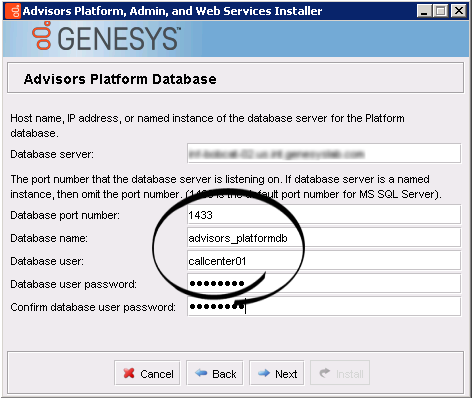Click the installer window title text
The width and height of the screenshot is (472, 398).
[x=172, y=11]
